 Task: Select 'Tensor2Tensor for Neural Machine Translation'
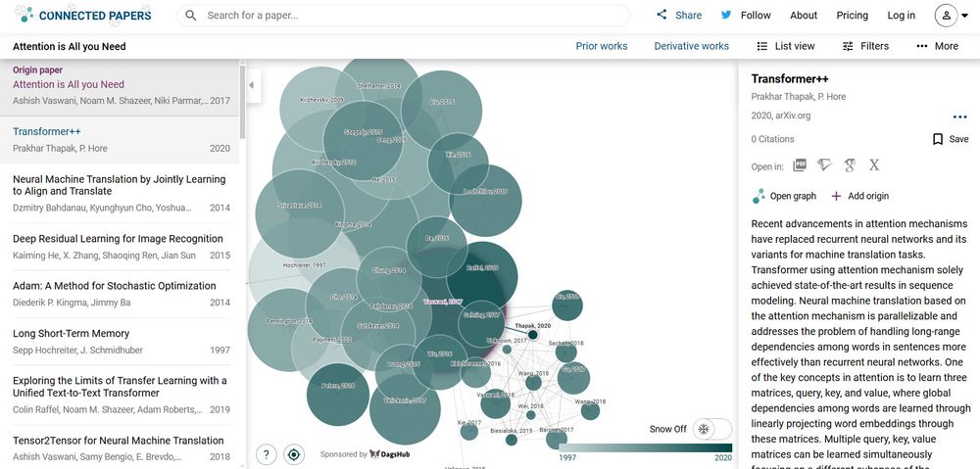[x=120, y=447]
